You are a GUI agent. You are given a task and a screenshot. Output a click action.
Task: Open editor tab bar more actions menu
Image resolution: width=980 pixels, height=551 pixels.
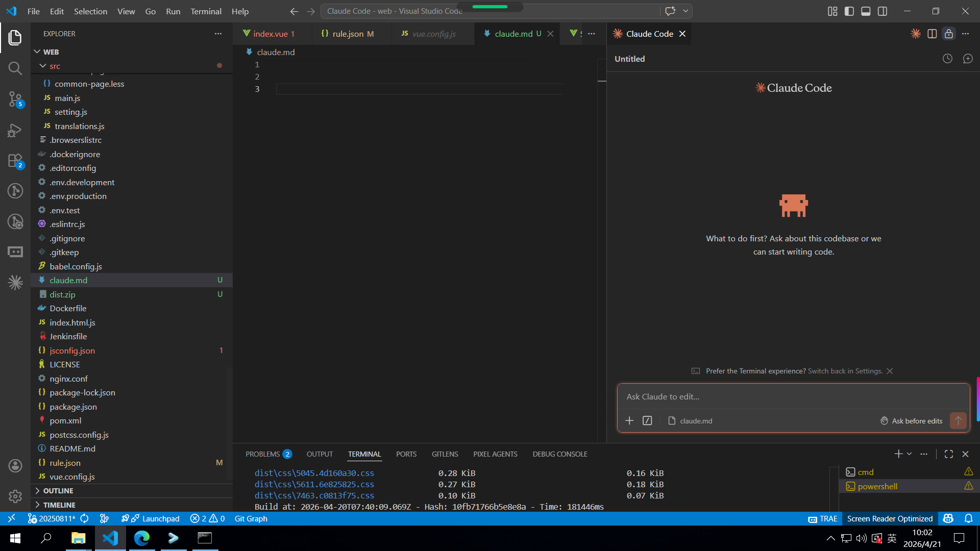tap(592, 34)
